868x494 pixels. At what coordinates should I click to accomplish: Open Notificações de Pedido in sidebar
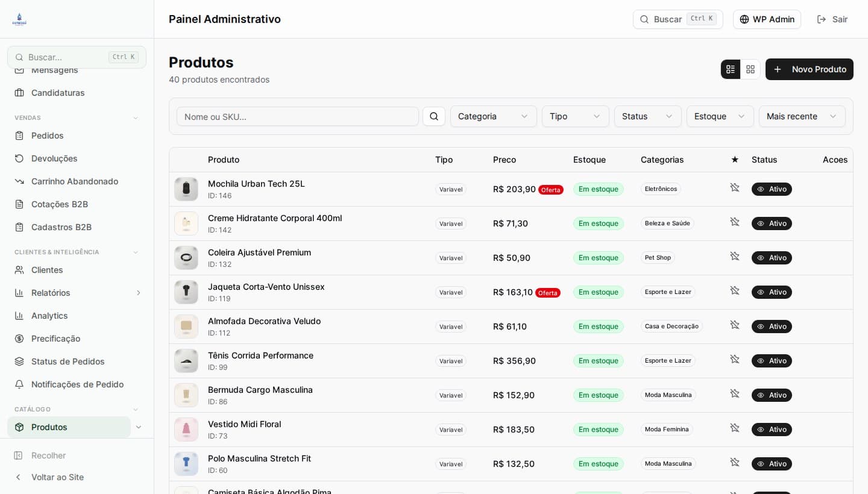point(77,384)
